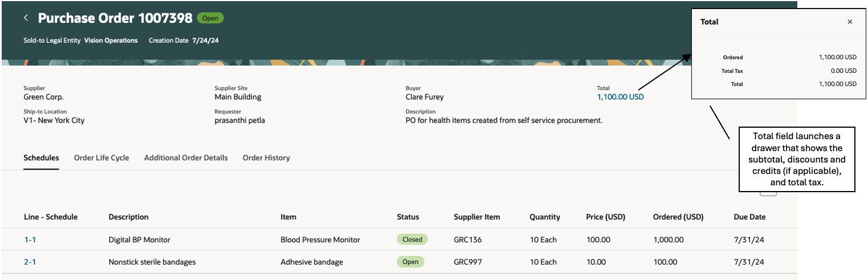Image resolution: width=868 pixels, height=280 pixels.
Task: Click the Item column header
Action: pos(288,217)
